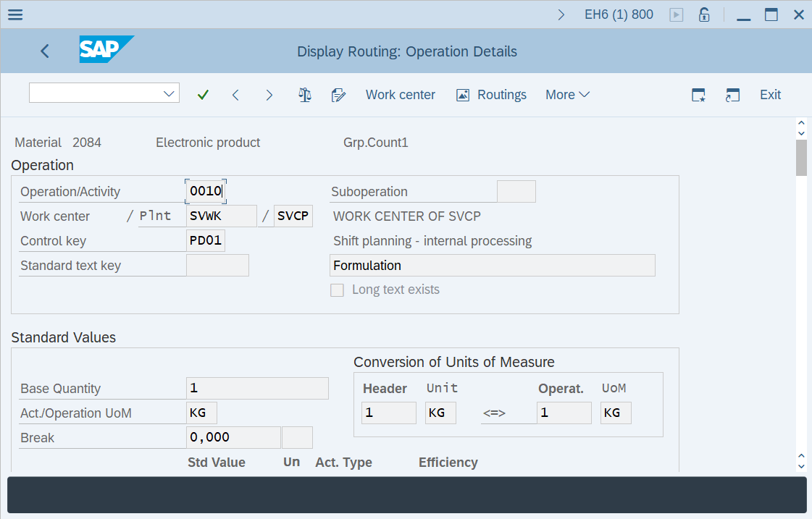Click the Display/Change pencil icon
812x519 pixels.
(x=338, y=94)
